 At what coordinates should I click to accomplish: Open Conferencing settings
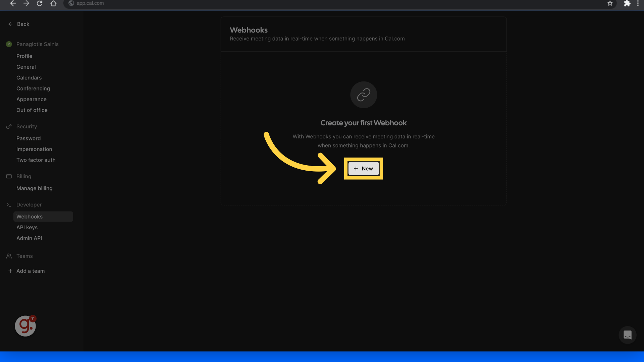33,88
